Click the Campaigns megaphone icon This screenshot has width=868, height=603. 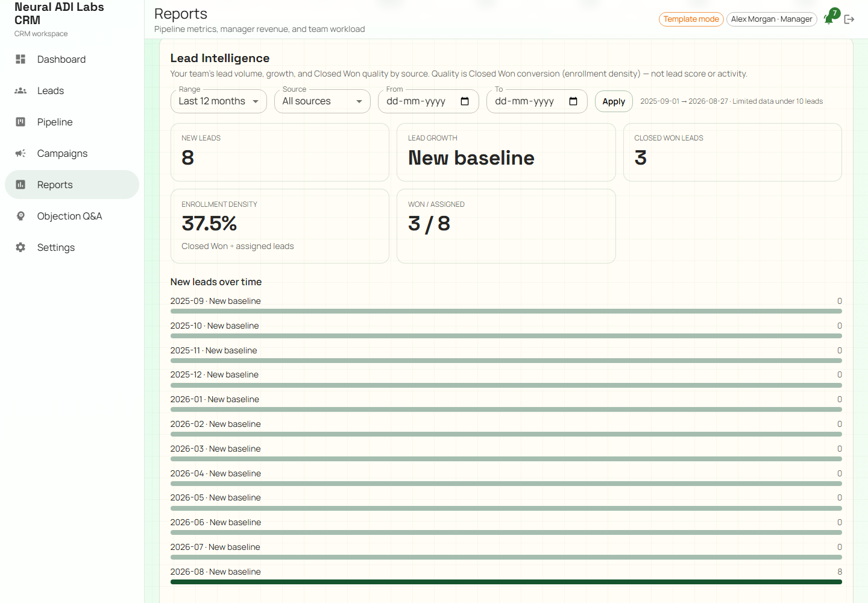click(20, 153)
